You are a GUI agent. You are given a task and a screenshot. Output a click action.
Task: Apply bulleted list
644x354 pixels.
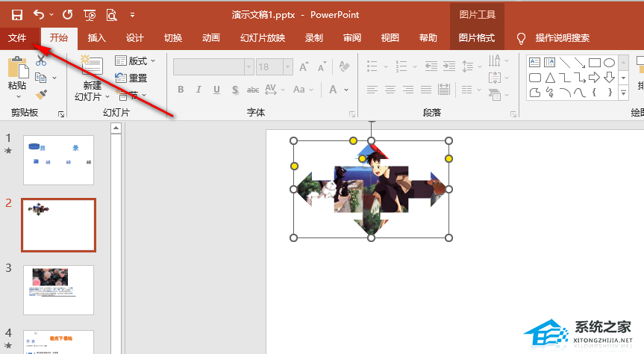pos(372,66)
